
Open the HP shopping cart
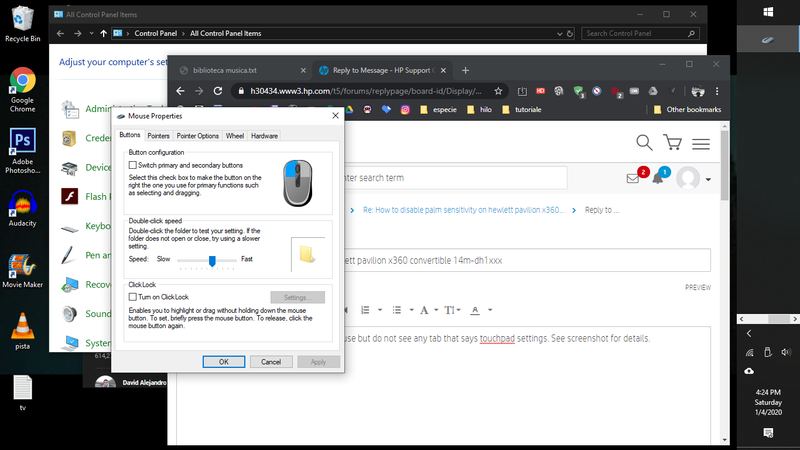[672, 142]
